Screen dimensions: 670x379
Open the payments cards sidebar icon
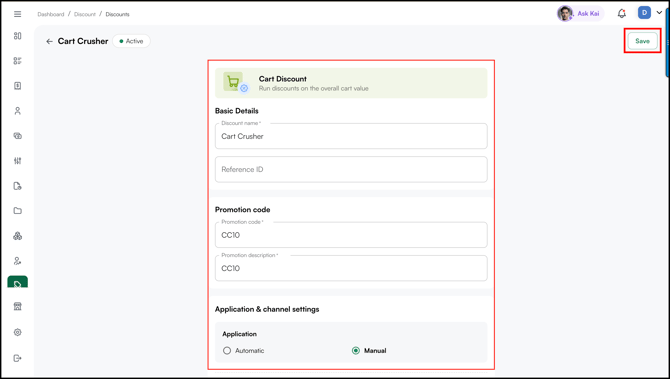[x=18, y=136]
